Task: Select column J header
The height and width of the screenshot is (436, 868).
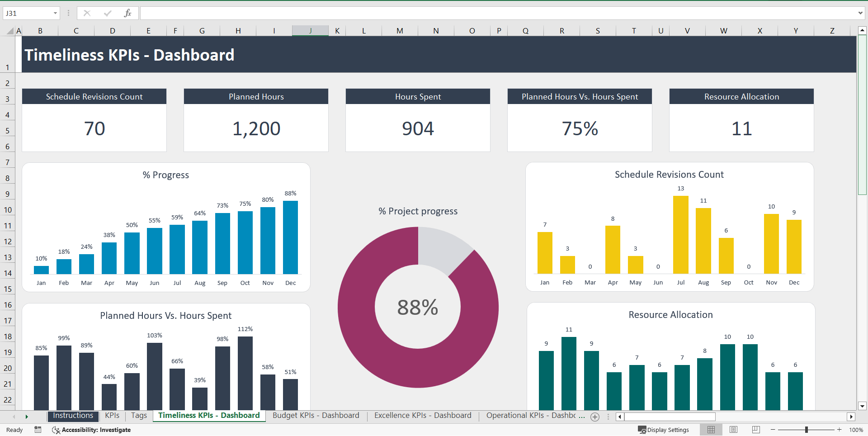Action: 310,31
